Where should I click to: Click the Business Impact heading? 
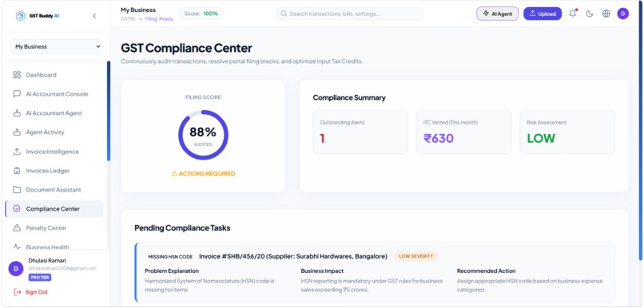tap(322, 270)
